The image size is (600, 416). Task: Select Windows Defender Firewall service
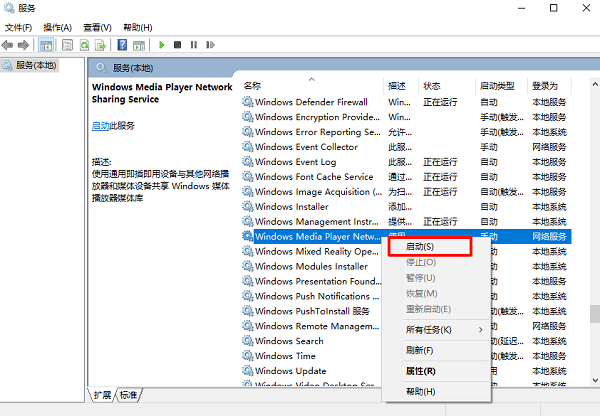coord(406,102)
